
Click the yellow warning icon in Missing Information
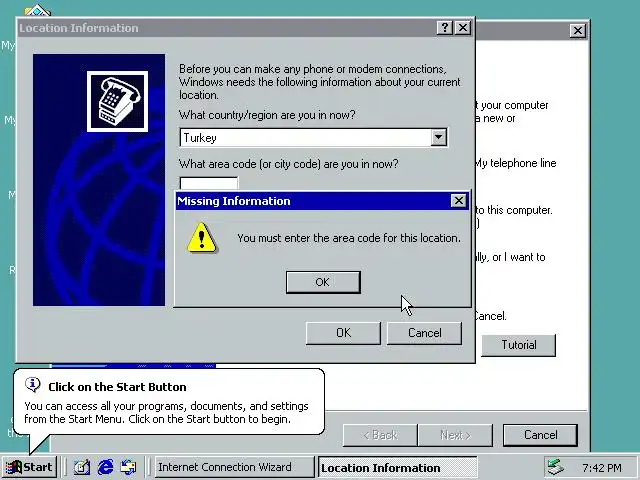(x=201, y=238)
